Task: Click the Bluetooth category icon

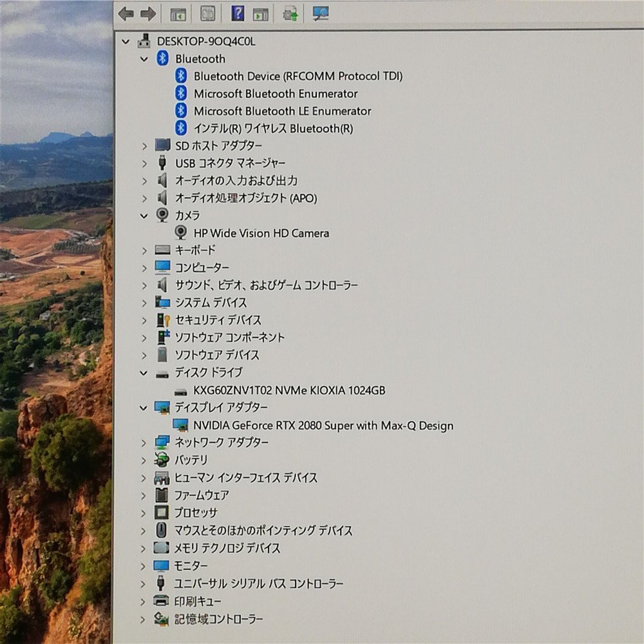Action: [163, 59]
